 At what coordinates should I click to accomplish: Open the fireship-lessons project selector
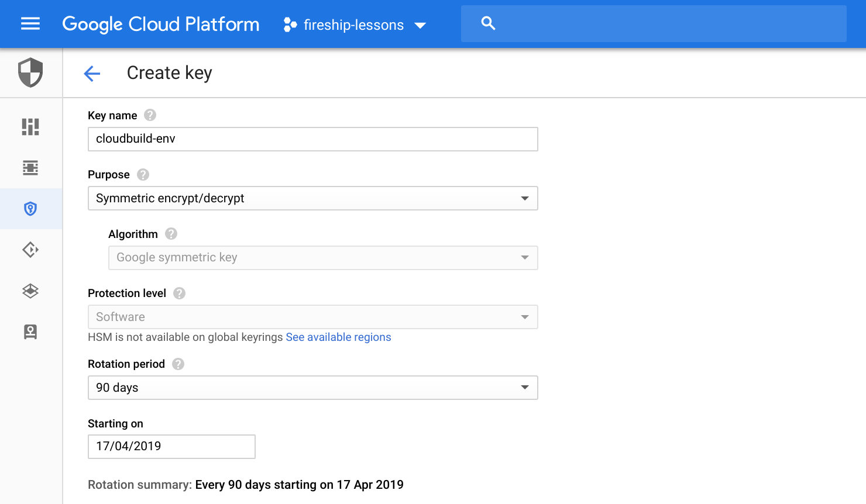[355, 25]
